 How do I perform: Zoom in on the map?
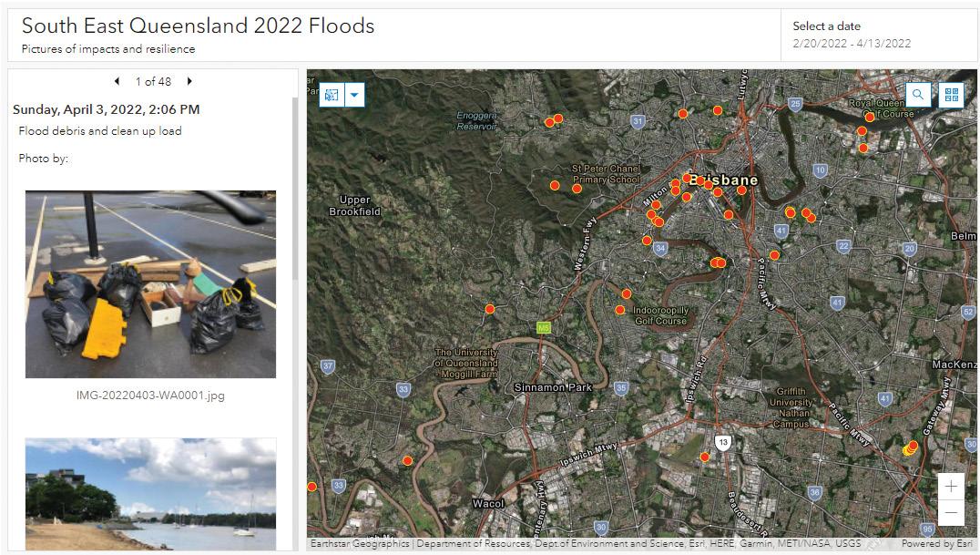tap(951, 487)
